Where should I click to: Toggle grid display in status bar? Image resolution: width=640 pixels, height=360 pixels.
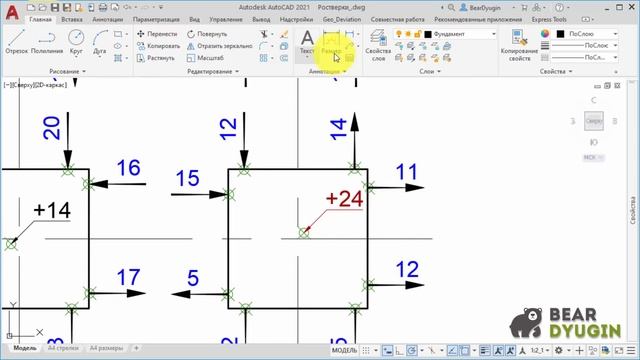click(x=366, y=350)
